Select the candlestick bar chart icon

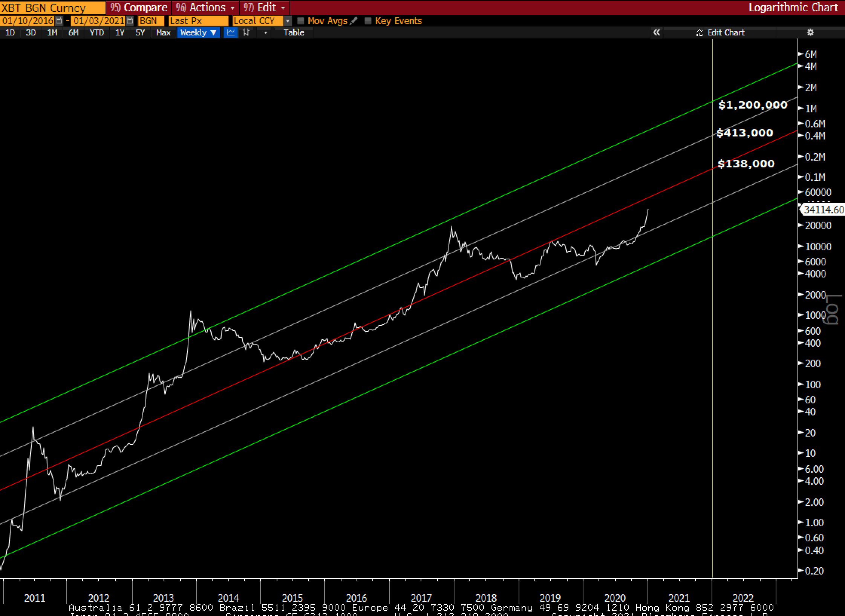pos(246,33)
